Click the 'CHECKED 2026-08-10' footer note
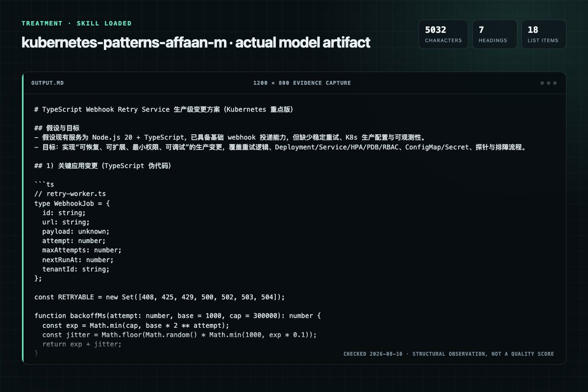The image size is (588, 392). (x=448, y=354)
